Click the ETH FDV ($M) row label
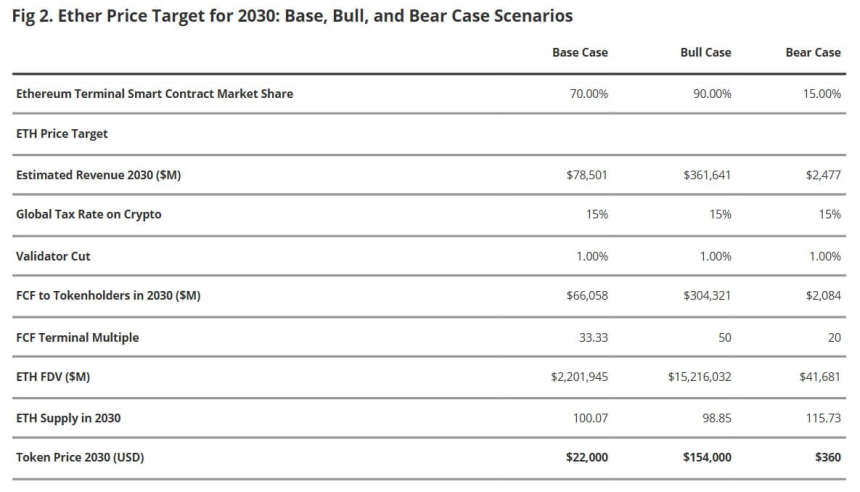The image size is (860, 492). pos(59,377)
